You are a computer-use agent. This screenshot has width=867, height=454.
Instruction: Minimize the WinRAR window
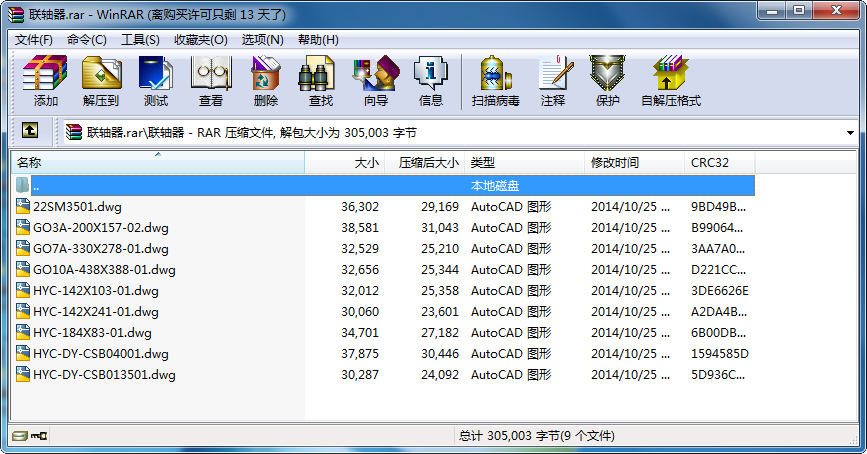pos(772,11)
